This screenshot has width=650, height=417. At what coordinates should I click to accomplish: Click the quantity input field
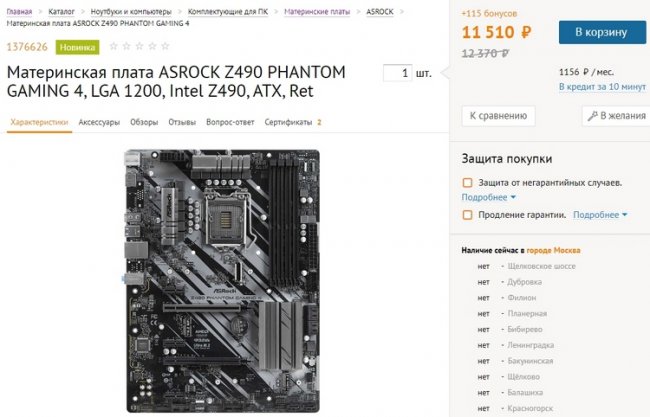pos(397,73)
